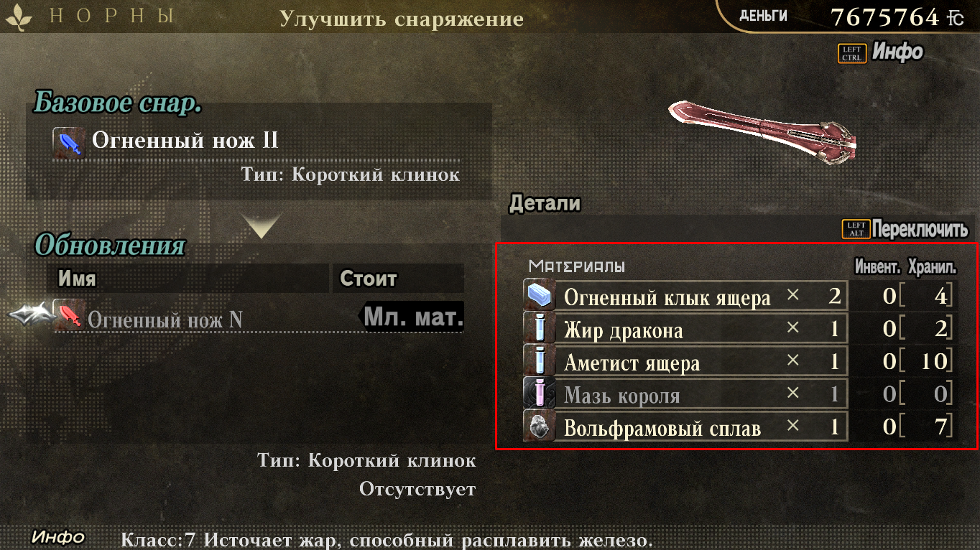This screenshot has height=550, width=980.
Task: Select the Стоит column header
Action: click(x=398, y=278)
